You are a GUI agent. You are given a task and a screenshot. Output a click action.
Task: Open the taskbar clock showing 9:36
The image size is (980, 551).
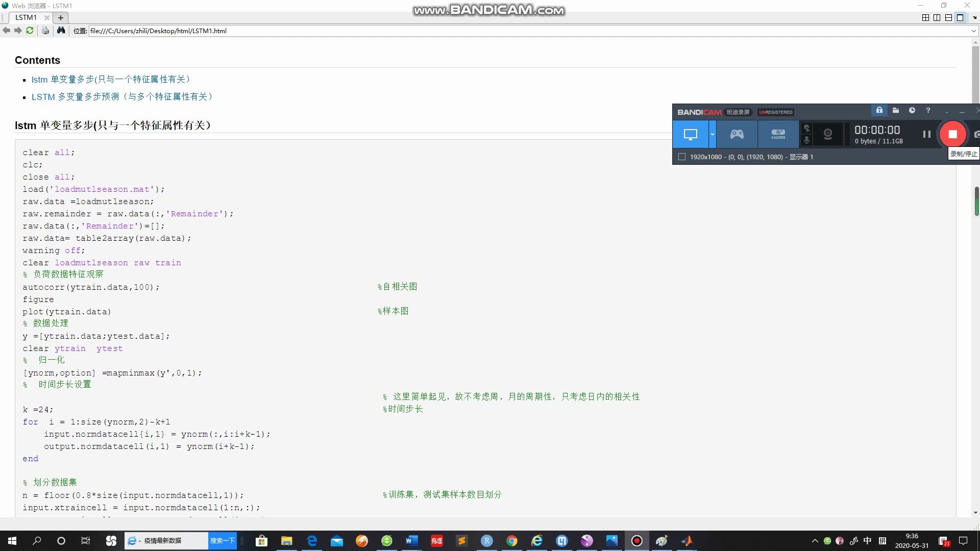pos(912,541)
